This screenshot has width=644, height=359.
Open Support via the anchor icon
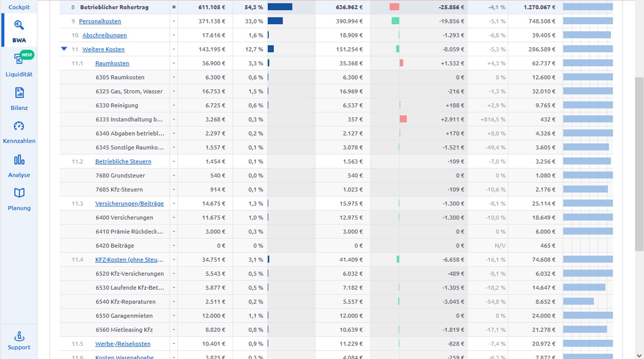tap(19, 336)
